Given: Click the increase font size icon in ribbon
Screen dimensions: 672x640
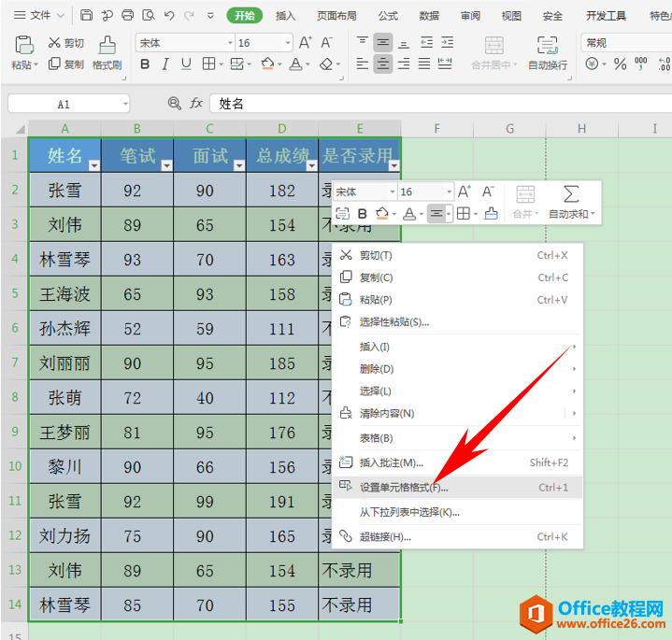Looking at the screenshot, I should (x=306, y=42).
